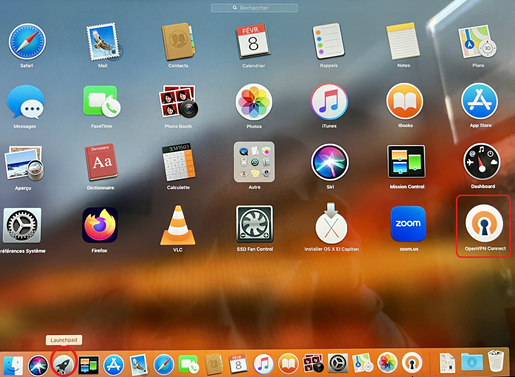
Task: Click the iTunes note icon in the Dock
Action: 263,363
